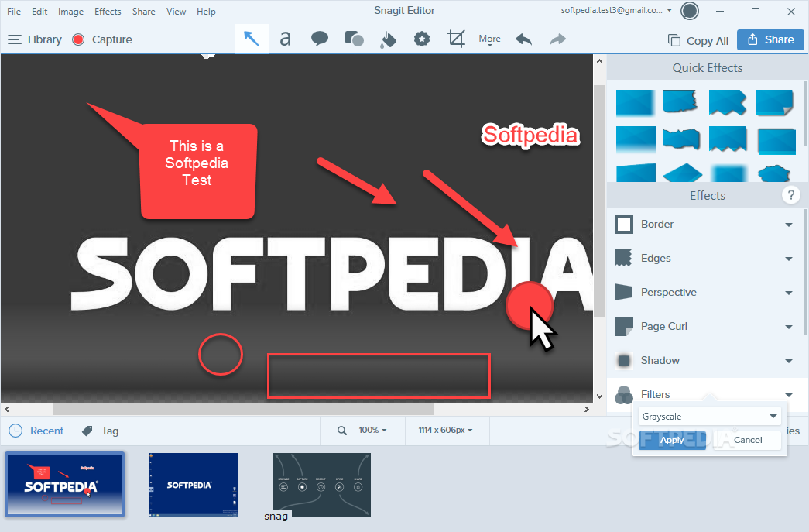
Task: Click the Shadow effect icon
Action: click(624, 361)
